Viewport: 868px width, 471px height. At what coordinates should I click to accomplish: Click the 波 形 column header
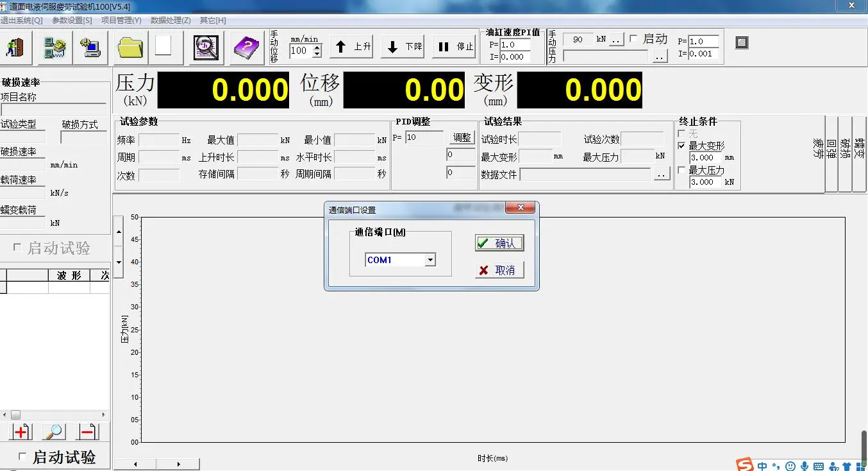pos(69,275)
